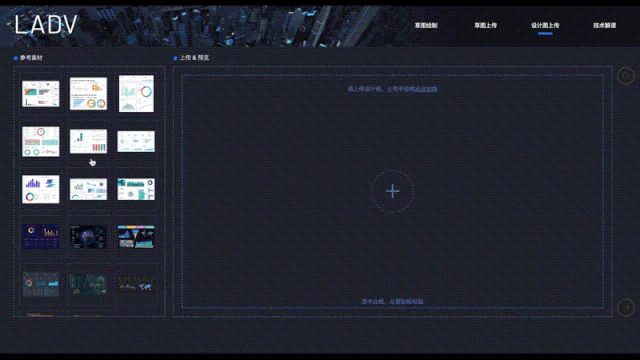Click the 点此切换 link in upload hint
640x360 pixels.
[426, 89]
